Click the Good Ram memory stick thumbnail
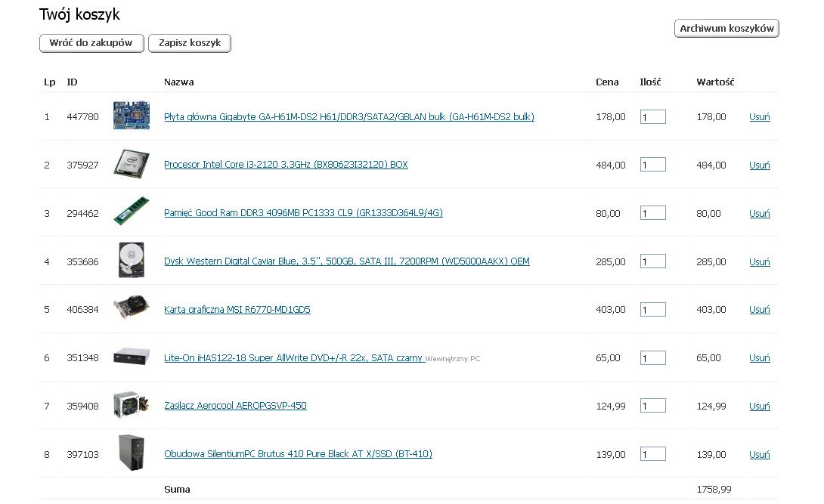The height and width of the screenshot is (504, 824). point(132,211)
